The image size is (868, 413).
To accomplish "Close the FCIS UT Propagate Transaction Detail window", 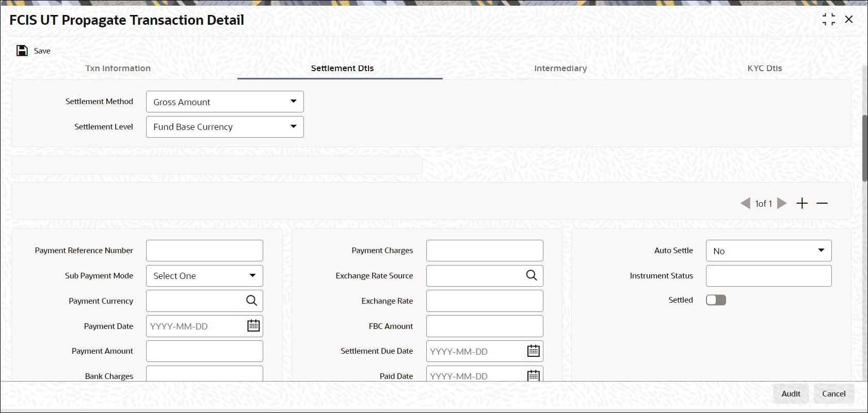I will coord(849,20).
